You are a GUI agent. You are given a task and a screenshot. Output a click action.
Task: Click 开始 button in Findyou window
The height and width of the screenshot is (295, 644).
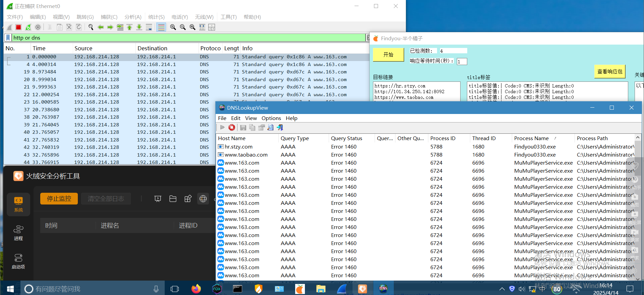point(388,54)
